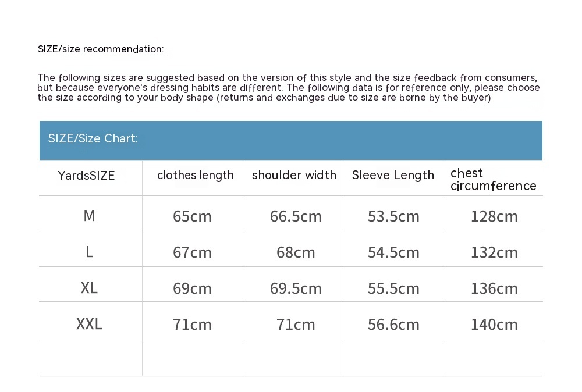Select the 56.6cm sleeve length cell

point(393,325)
